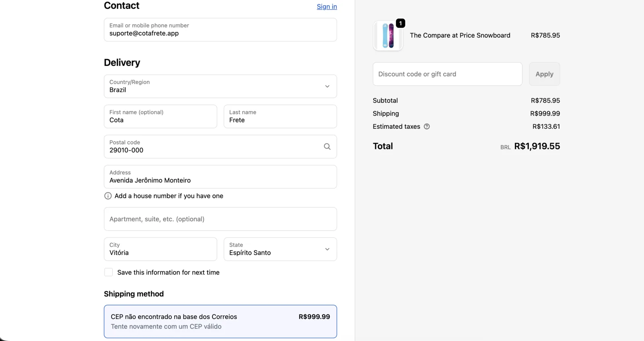
Task: Click the Add a house number hint text
Action: [x=169, y=196]
